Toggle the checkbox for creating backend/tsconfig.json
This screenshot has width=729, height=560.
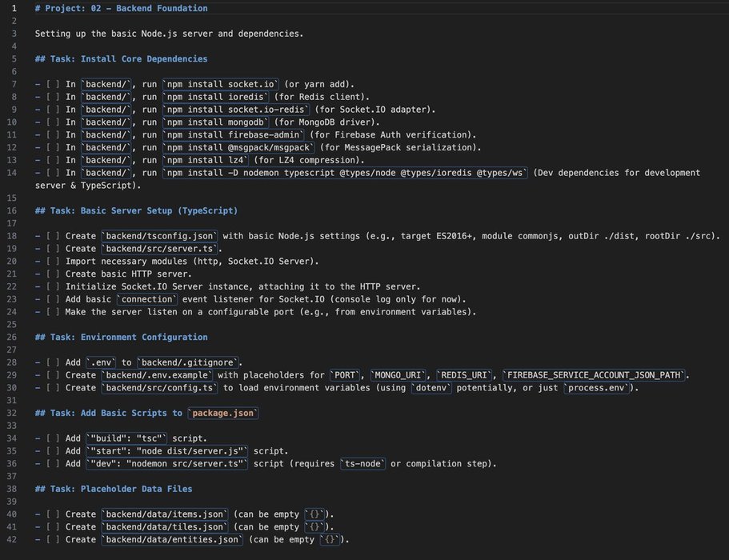point(51,236)
